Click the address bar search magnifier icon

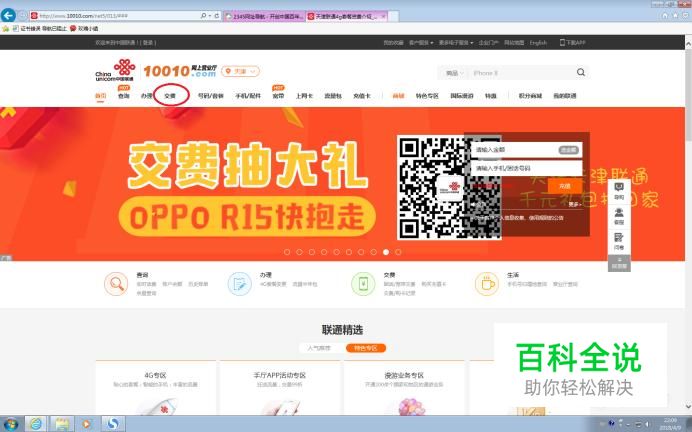[x=203, y=15]
